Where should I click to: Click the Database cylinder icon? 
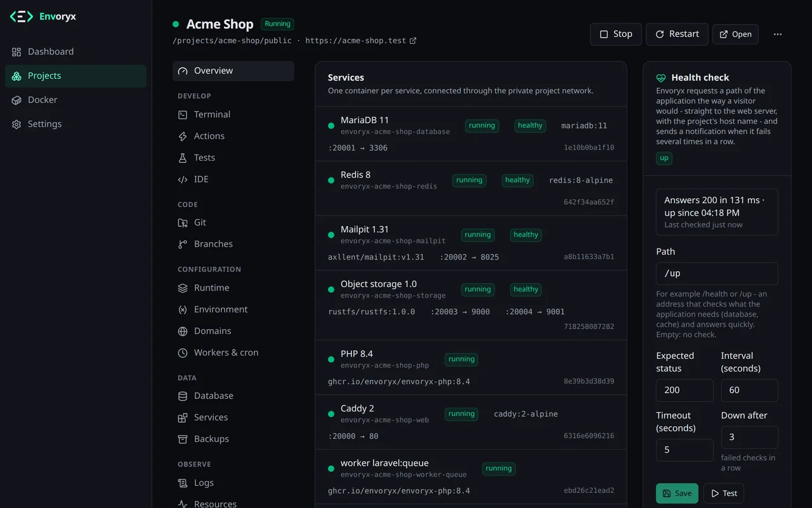[x=183, y=396]
